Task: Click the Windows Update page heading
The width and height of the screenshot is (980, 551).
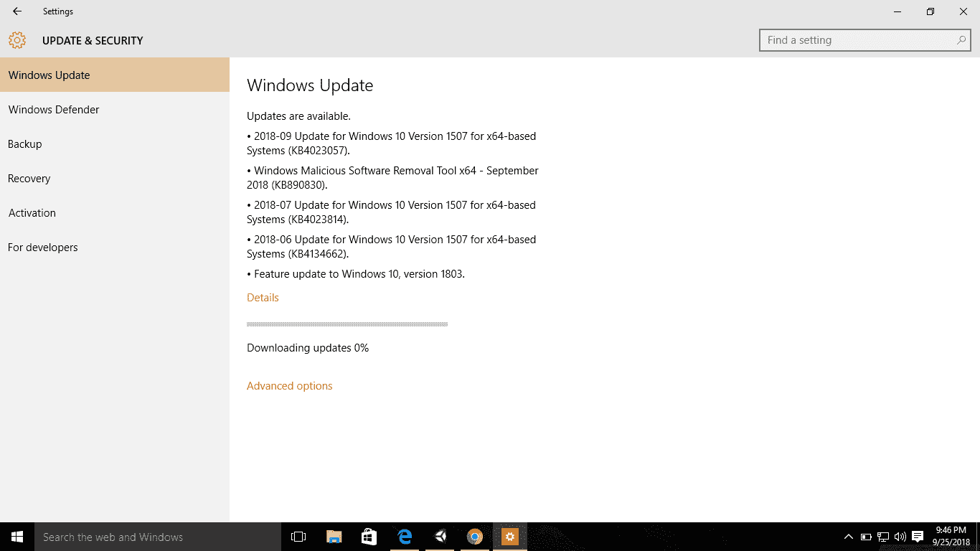Action: pyautogui.click(x=310, y=85)
